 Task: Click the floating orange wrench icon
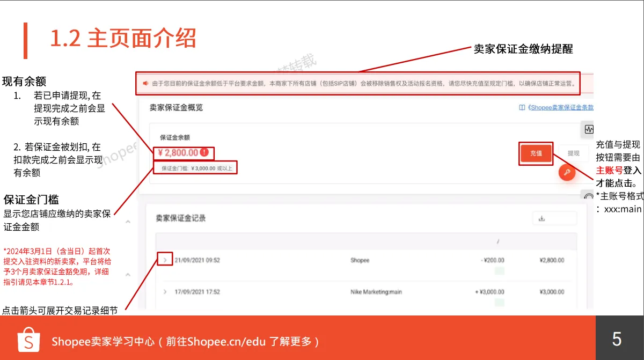[x=567, y=173]
